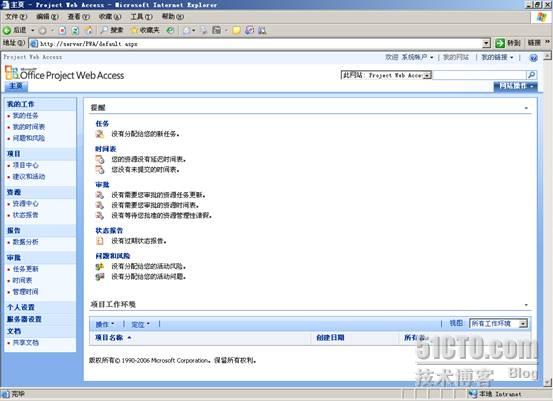Open the 工具 menu
The width and height of the screenshot is (553, 401).
tap(141, 17)
